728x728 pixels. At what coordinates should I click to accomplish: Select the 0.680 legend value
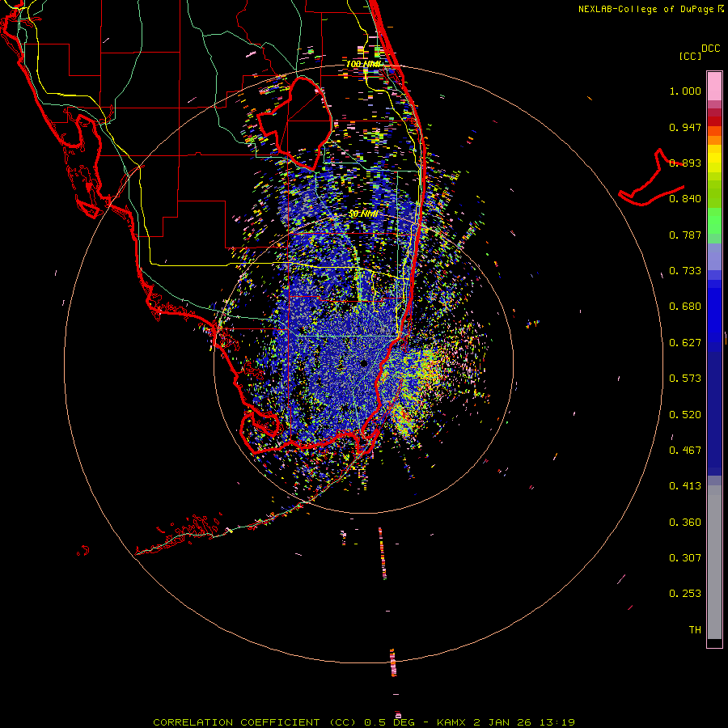pos(685,307)
